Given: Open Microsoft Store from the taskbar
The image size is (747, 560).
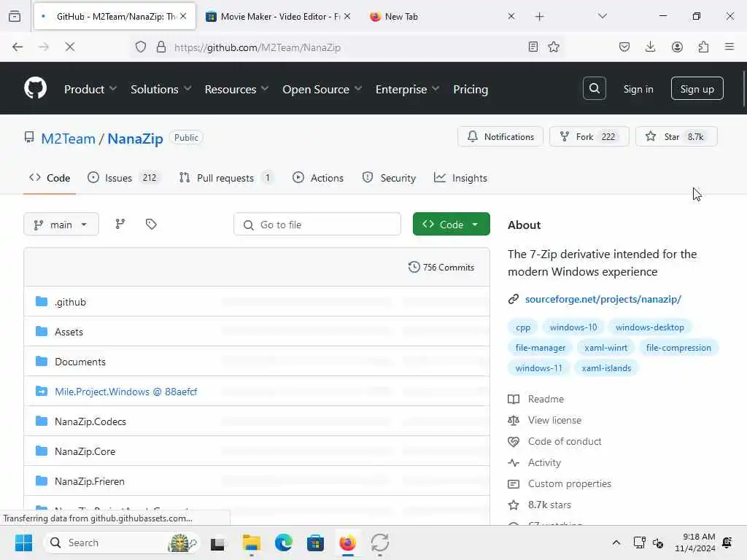Looking at the screenshot, I should [315, 542].
